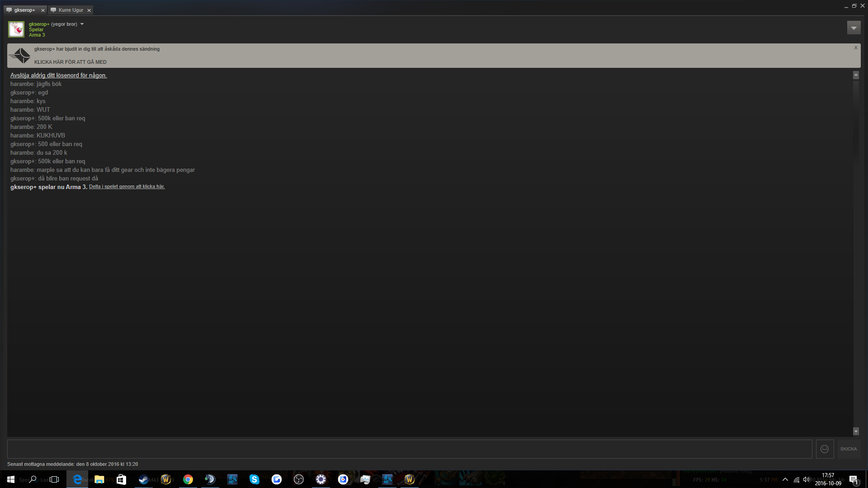Click link to join gkserop+ Arma 3 game

click(127, 186)
